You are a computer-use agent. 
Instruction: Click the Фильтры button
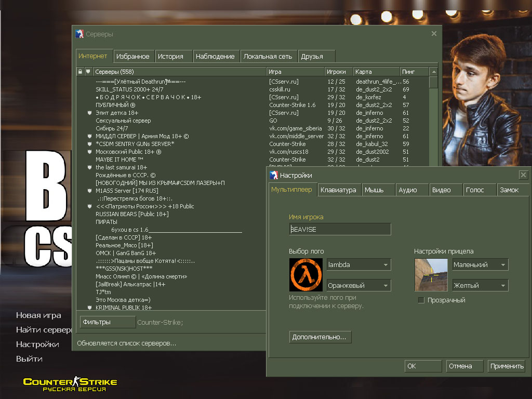click(108, 322)
